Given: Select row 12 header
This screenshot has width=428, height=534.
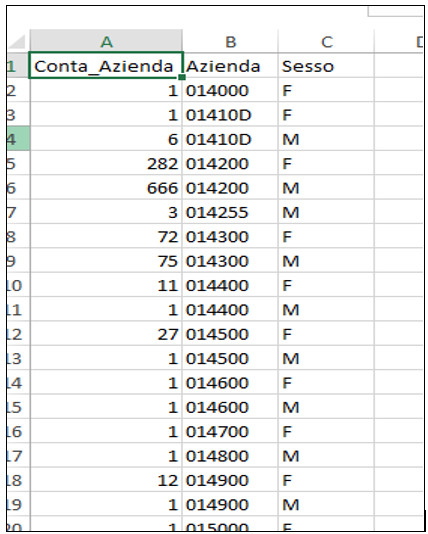Looking at the screenshot, I should pos(18,334).
